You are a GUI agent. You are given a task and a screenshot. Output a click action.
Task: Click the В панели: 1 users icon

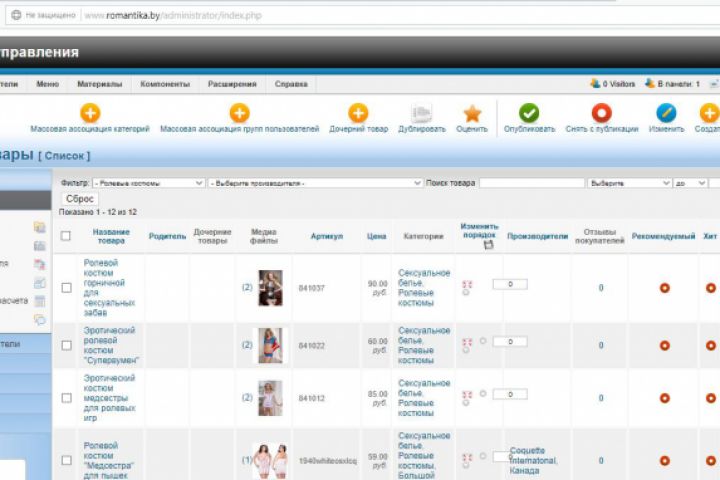(x=650, y=84)
